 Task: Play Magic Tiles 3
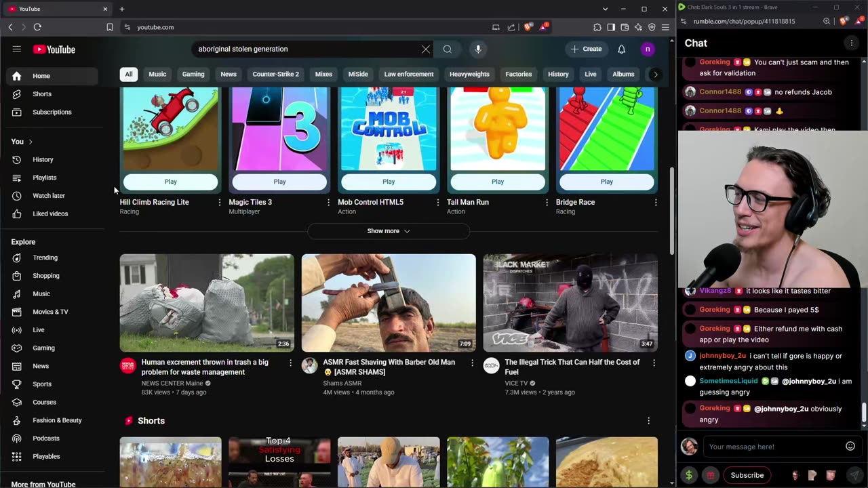click(x=279, y=182)
